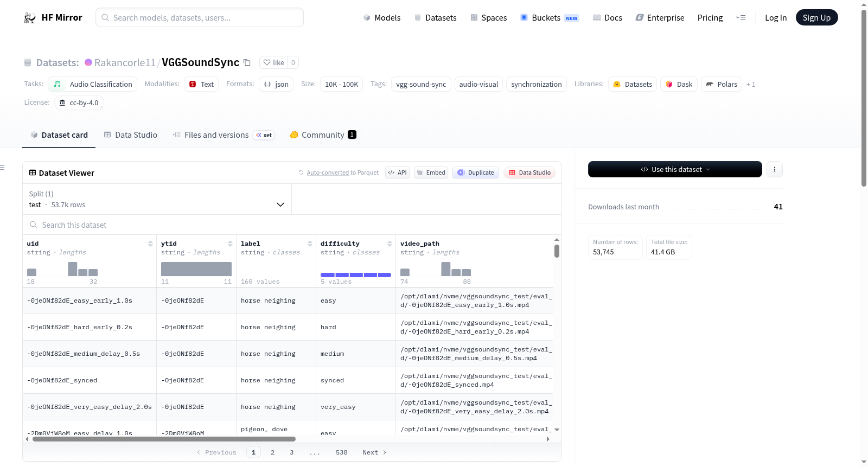Like the VGGSoundSync dataset
Screen dimensions: 868x467
coord(274,62)
